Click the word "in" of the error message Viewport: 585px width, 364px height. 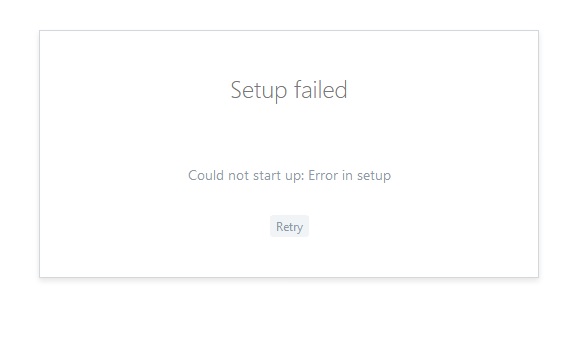coord(347,175)
